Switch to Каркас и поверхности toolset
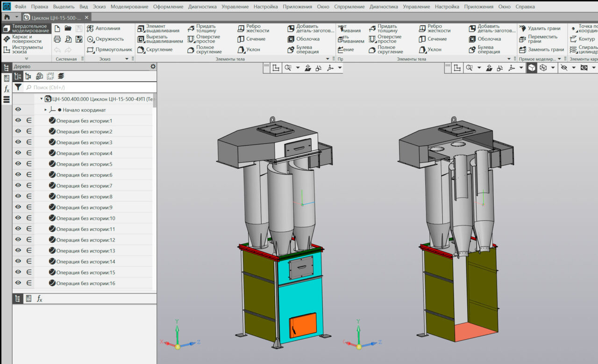The image size is (598, 364). pos(26,39)
